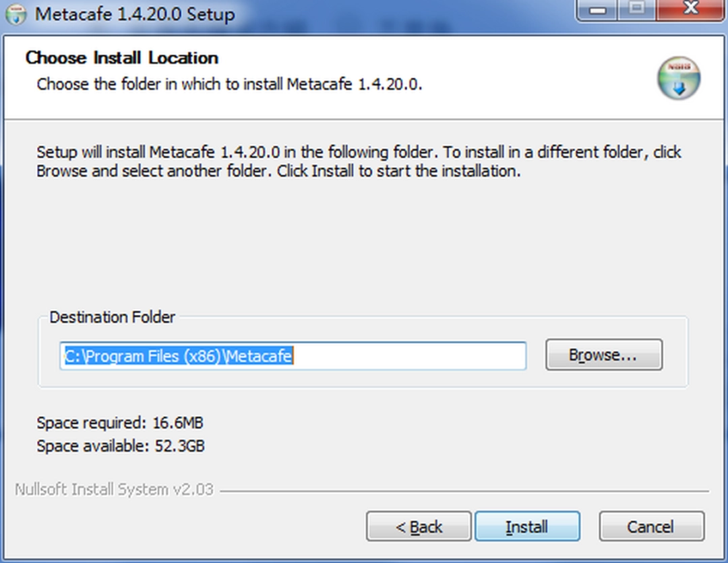Viewport: 728px width, 563px height.
Task: Maximize the installer window
Action: pos(636,9)
